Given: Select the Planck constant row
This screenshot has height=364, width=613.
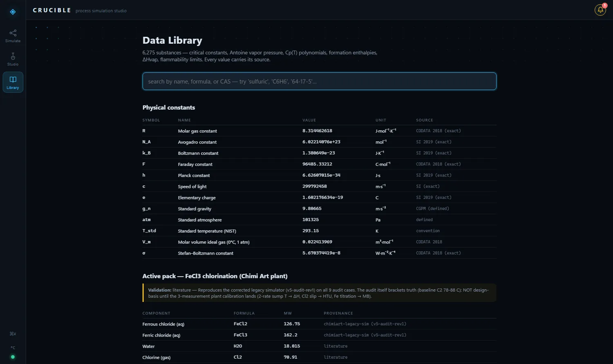Looking at the screenshot, I should tap(319, 175).
